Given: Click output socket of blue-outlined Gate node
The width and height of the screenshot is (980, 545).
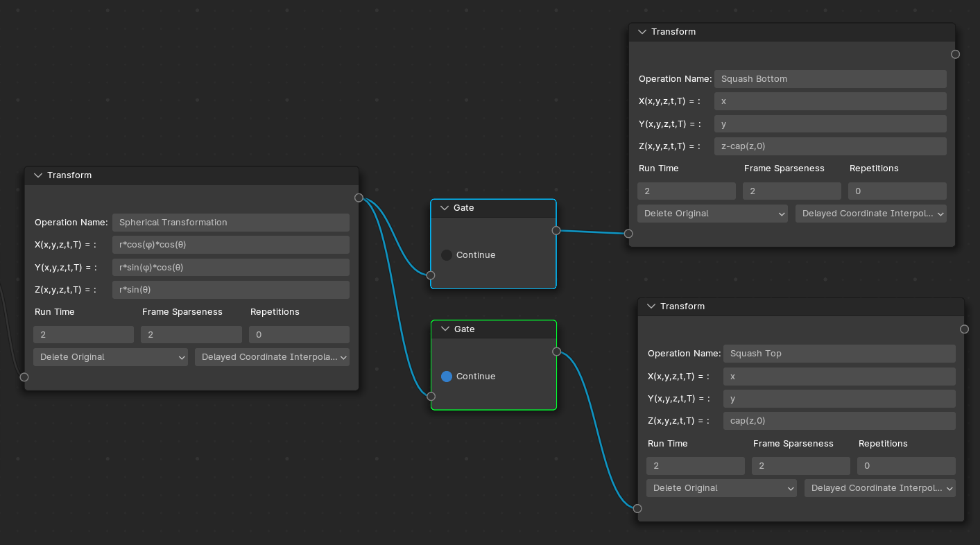Looking at the screenshot, I should coord(556,230).
